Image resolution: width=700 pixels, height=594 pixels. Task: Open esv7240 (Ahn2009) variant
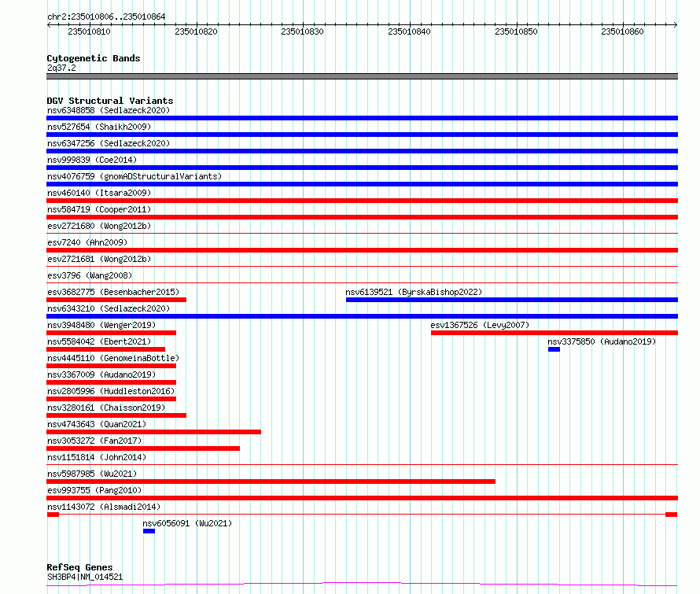[87, 242]
